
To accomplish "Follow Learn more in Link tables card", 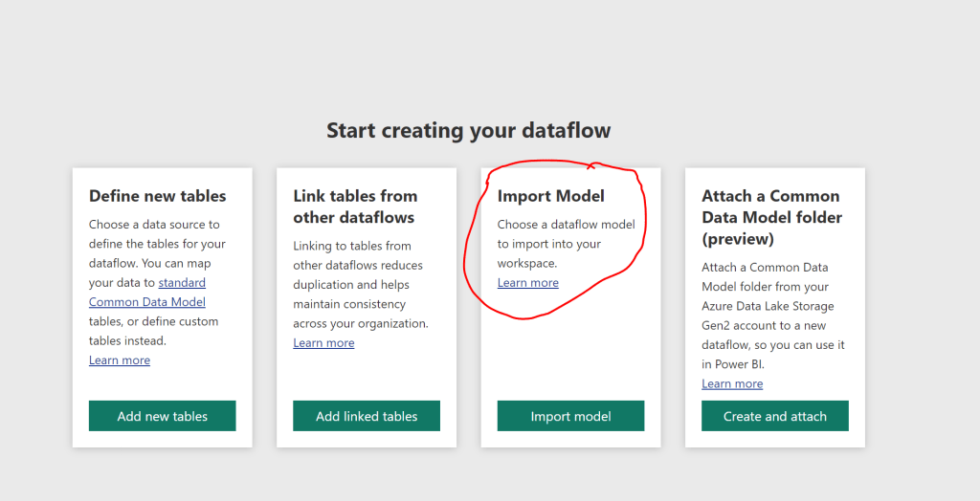I will pyautogui.click(x=323, y=343).
